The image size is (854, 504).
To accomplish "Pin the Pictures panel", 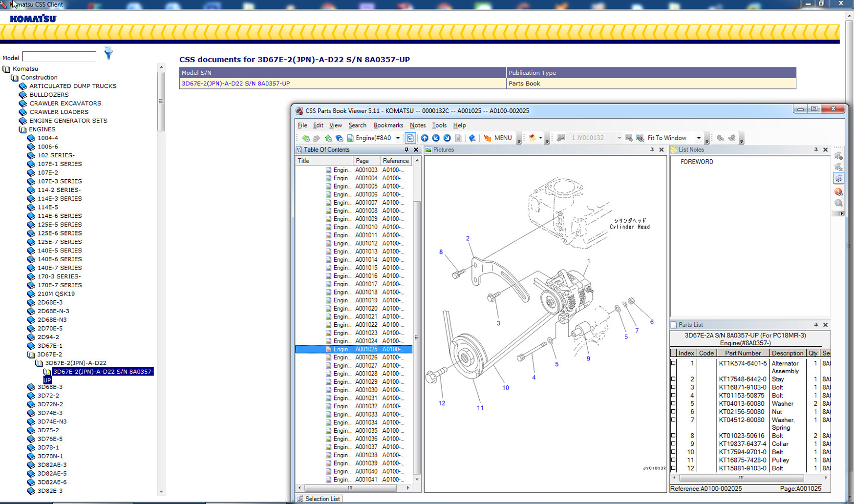I will pos(652,150).
